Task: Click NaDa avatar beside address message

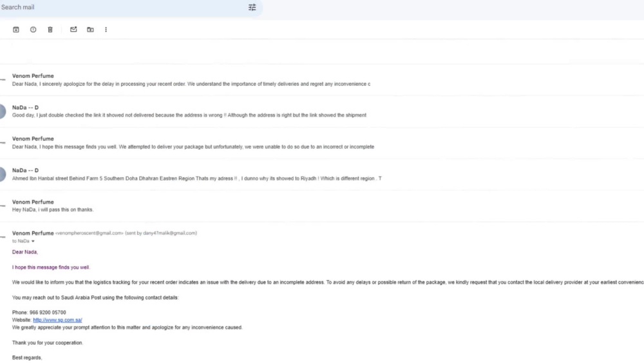Action: pyautogui.click(x=2, y=174)
